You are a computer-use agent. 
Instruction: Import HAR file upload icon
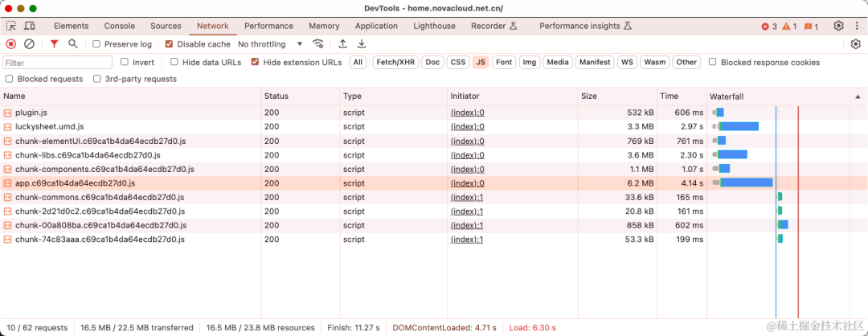[342, 43]
